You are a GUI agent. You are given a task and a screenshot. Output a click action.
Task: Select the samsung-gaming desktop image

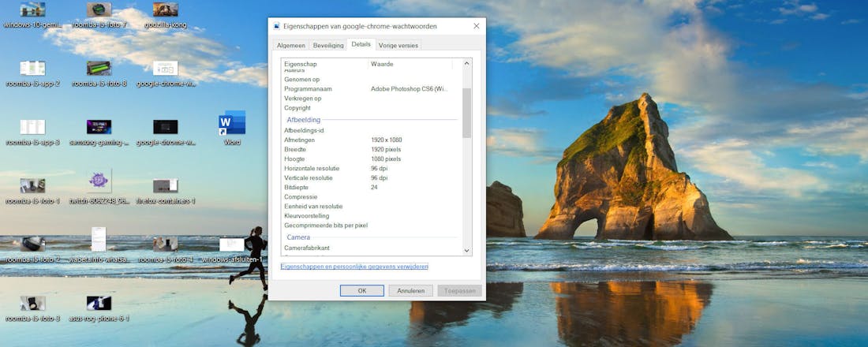99,132
